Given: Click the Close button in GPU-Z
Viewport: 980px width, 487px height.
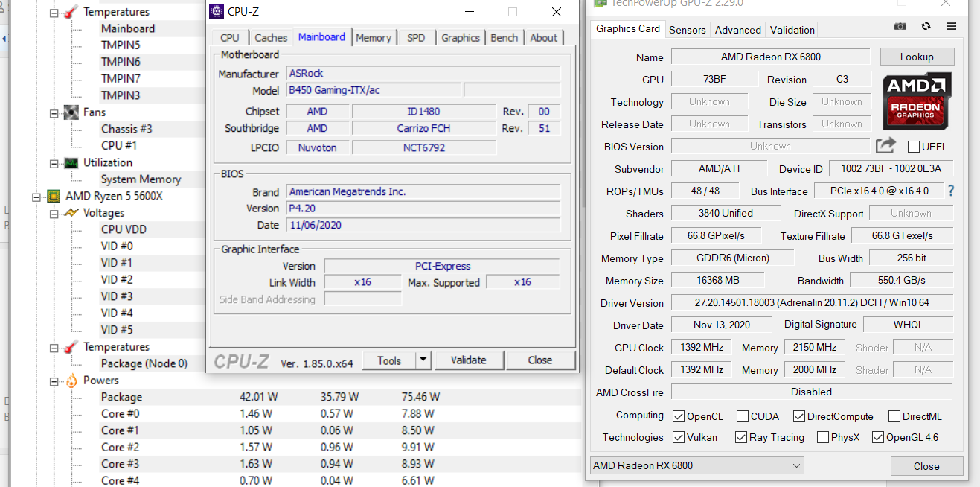Looking at the screenshot, I should tap(926, 466).
